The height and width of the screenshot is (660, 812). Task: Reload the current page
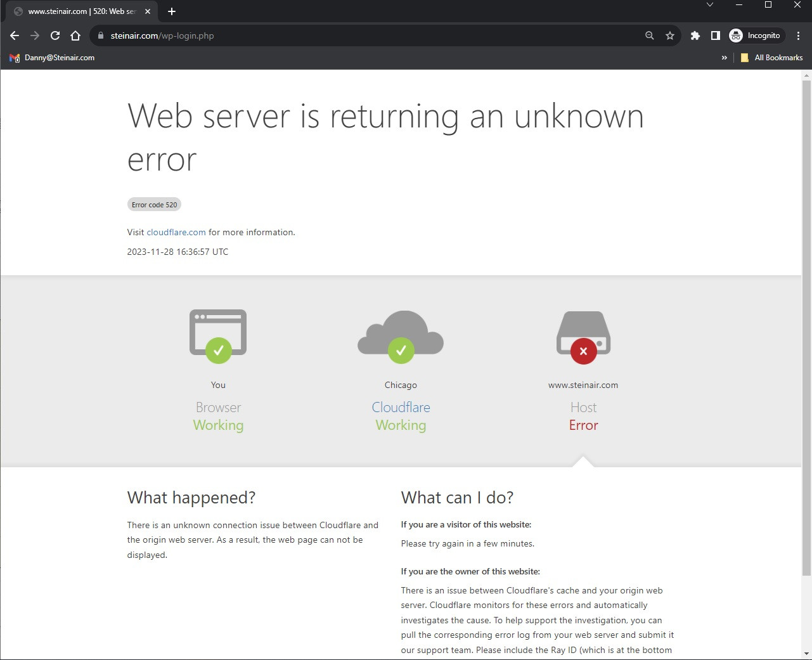[55, 36]
